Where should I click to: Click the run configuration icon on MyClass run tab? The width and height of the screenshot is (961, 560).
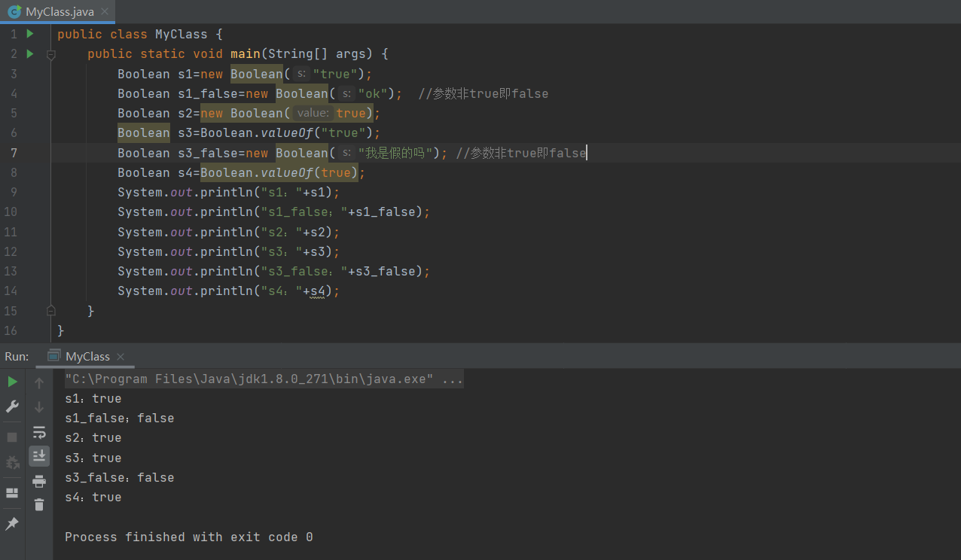pyautogui.click(x=53, y=356)
